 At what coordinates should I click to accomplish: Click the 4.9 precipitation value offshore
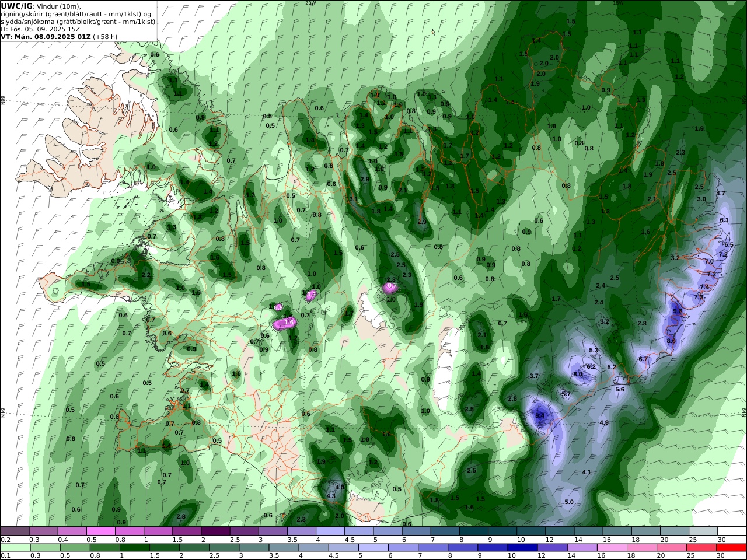pos(604,422)
